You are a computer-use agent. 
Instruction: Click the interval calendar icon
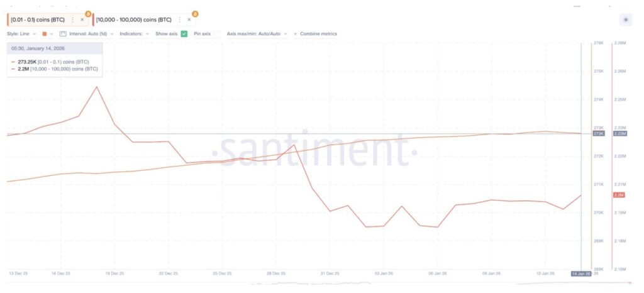point(63,33)
